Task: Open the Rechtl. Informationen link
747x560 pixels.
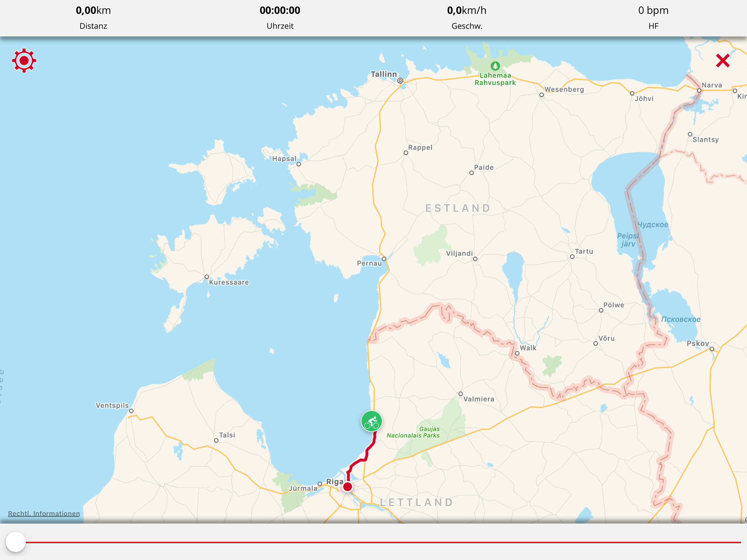Action: pos(44,513)
